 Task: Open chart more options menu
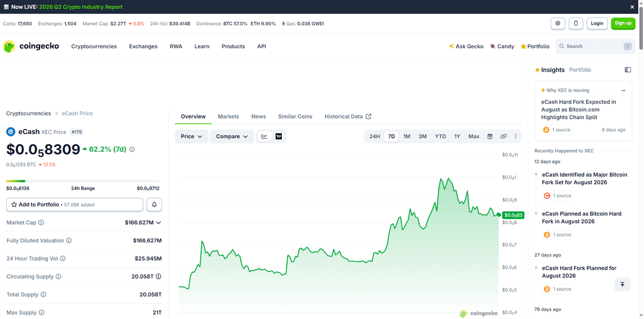tap(516, 137)
